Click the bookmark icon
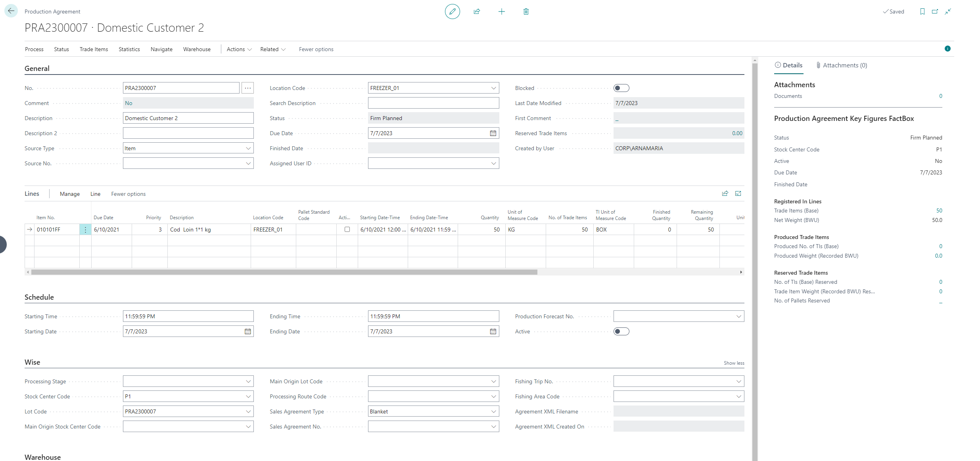 point(922,11)
